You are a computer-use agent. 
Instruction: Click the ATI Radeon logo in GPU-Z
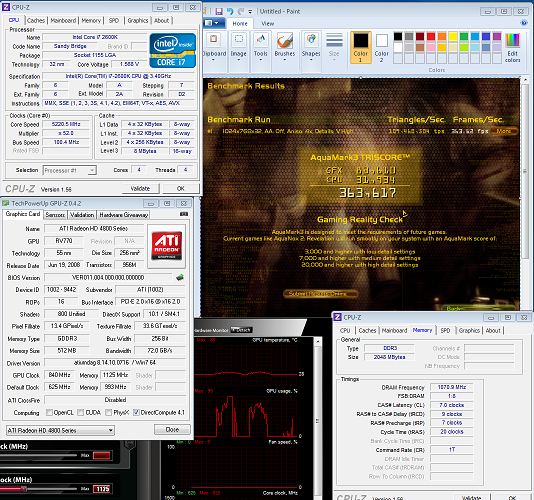click(x=167, y=246)
